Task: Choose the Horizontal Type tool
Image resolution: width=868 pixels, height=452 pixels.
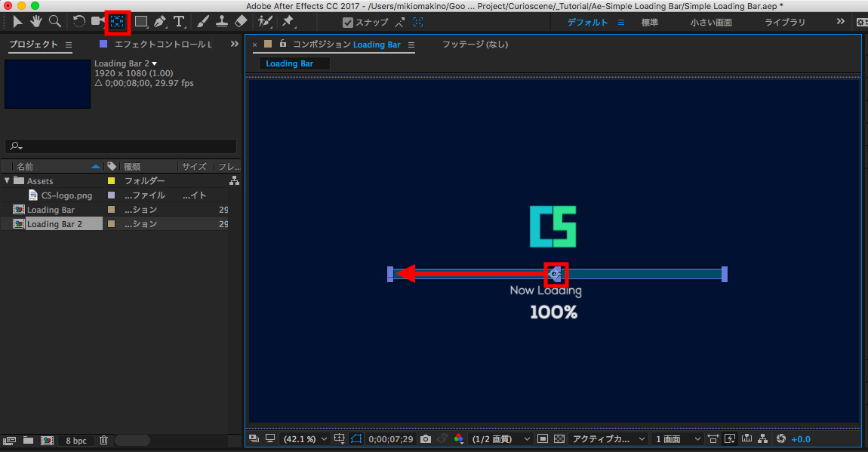Action: [x=179, y=21]
